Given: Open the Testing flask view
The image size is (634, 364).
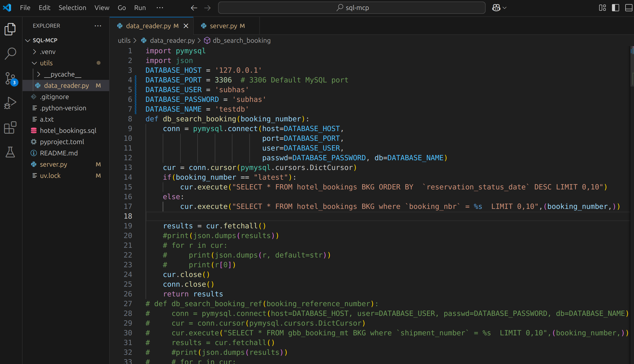Looking at the screenshot, I should click(x=10, y=152).
